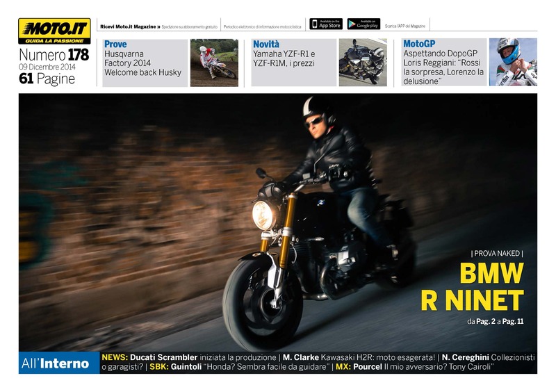The height and width of the screenshot is (392, 556).
Task: Click the 'All'Interno' blue label
Action: click(x=59, y=363)
